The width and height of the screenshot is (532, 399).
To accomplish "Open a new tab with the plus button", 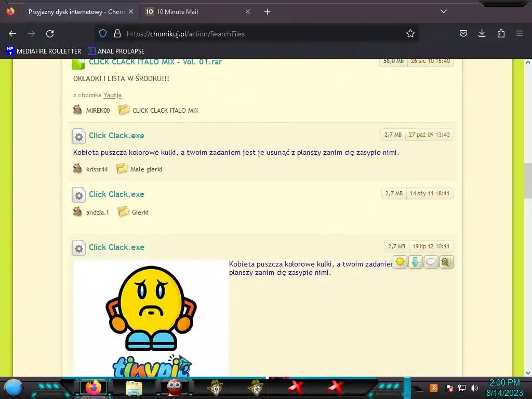I will (x=268, y=12).
